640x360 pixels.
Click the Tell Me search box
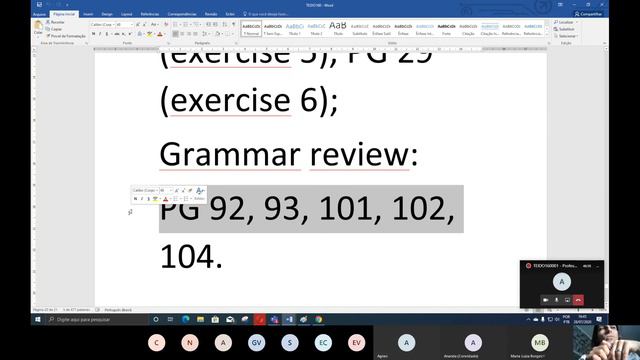(265, 14)
